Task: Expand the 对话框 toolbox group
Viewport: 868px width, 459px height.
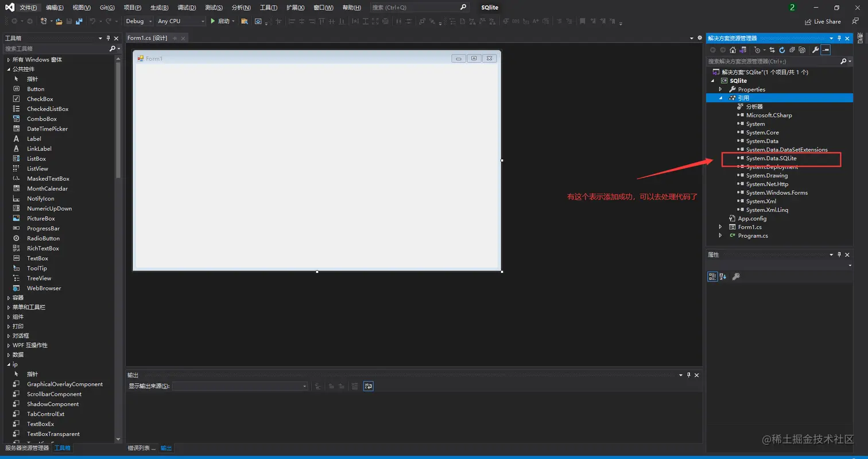Action: 8,335
